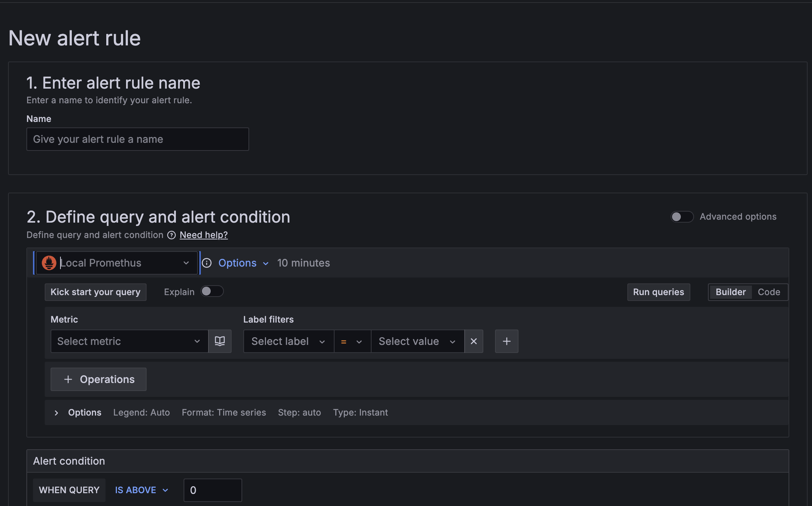The height and width of the screenshot is (506, 812).
Task: Remove label filter with X icon
Action: (473, 341)
